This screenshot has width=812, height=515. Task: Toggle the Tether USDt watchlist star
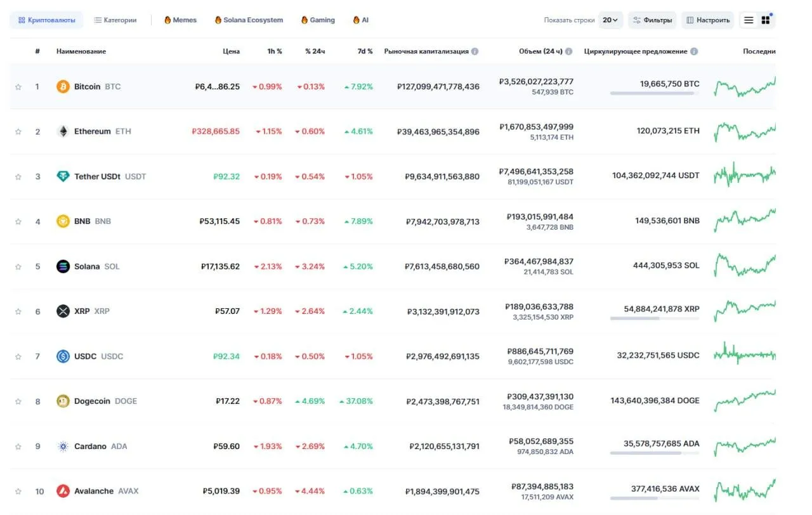18,177
